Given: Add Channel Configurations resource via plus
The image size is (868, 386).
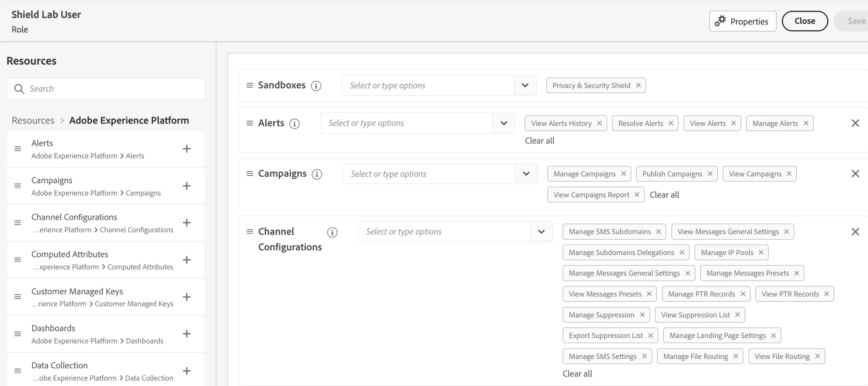Looking at the screenshot, I should 186,223.
